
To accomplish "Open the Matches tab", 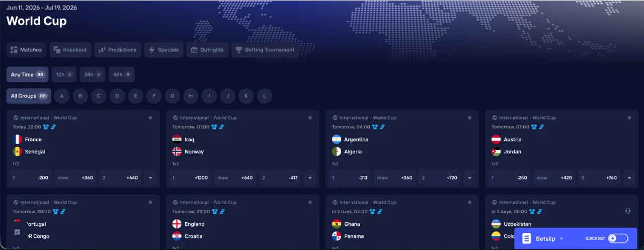I will pos(26,50).
